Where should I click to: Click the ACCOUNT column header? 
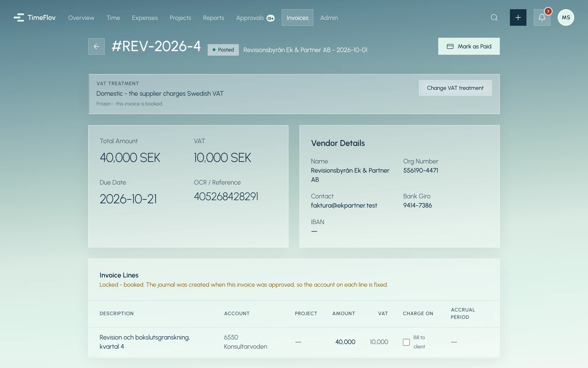tap(237, 314)
